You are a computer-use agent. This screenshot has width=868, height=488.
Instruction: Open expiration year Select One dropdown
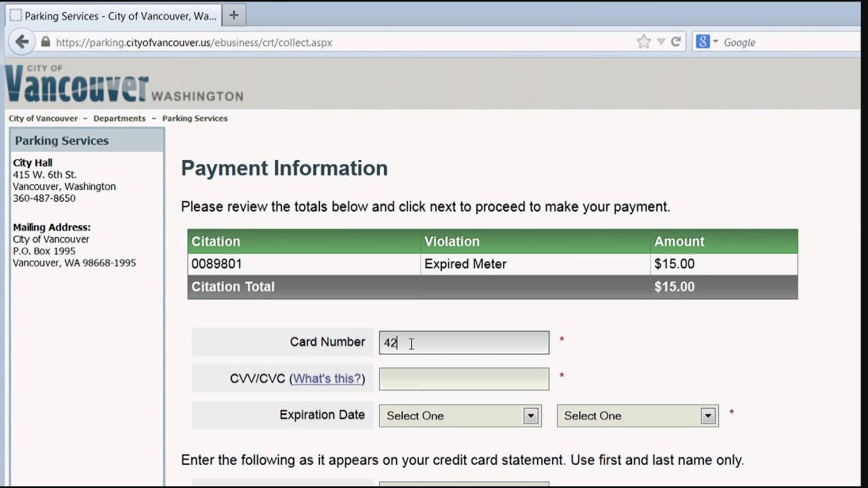click(x=637, y=415)
